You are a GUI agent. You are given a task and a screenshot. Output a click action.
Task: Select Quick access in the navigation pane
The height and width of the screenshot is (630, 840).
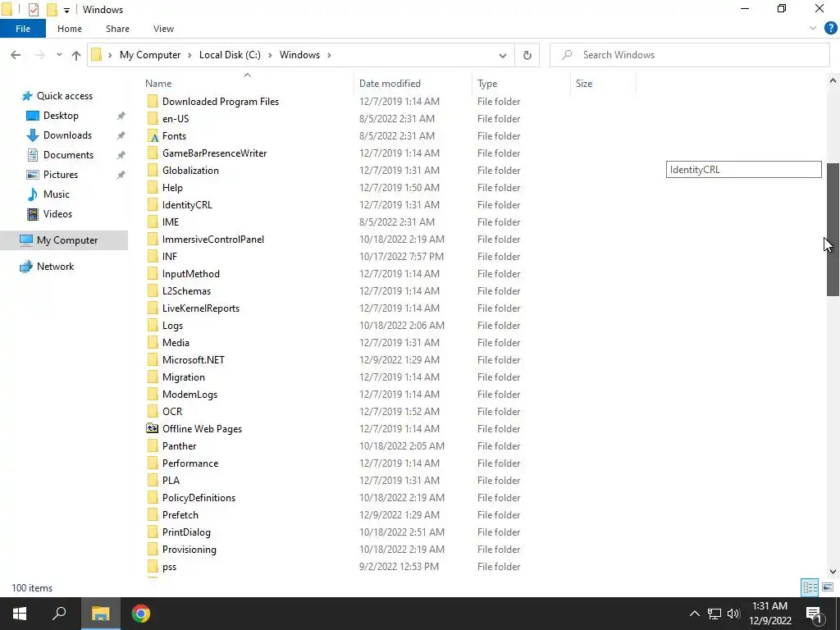tap(64, 96)
